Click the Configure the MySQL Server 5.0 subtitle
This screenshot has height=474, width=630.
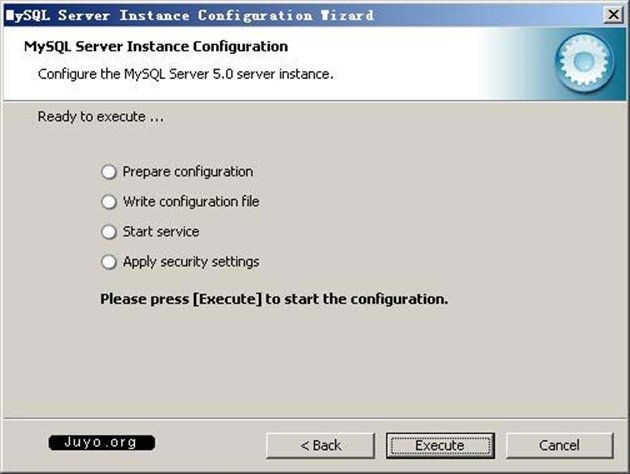tap(185, 74)
